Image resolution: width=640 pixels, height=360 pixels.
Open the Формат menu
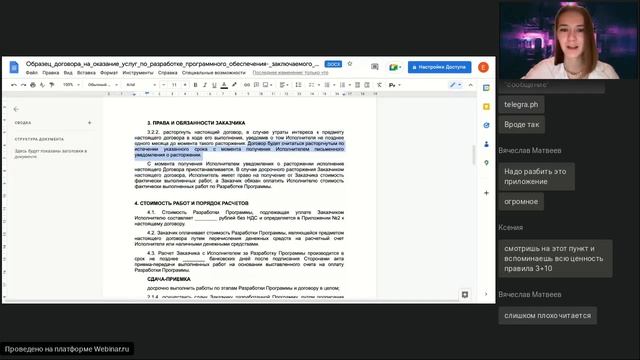coord(109,73)
